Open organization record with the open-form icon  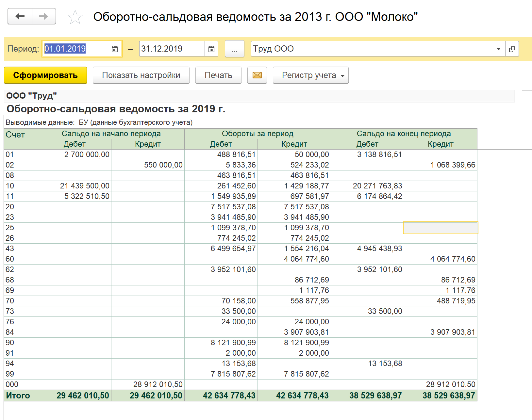pyautogui.click(x=512, y=49)
